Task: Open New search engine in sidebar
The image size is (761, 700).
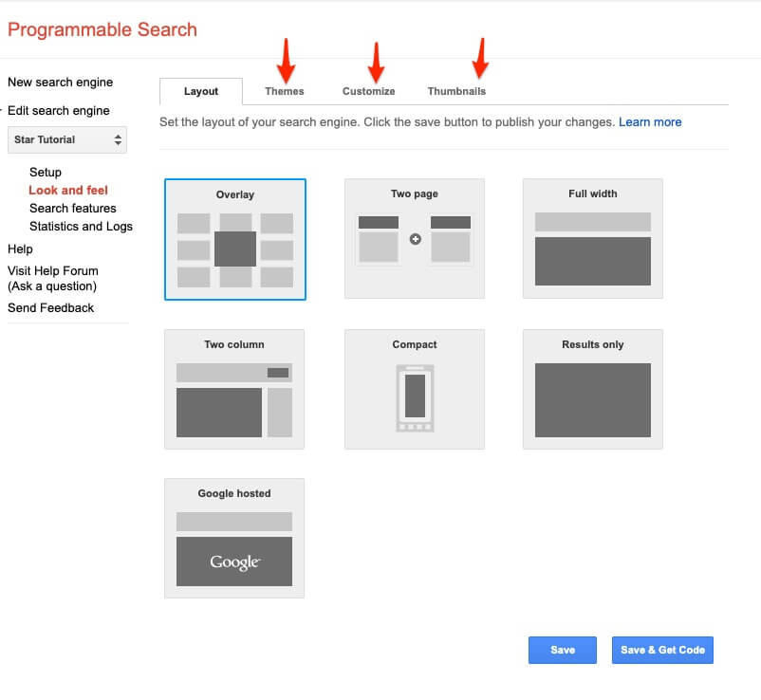Action: [60, 82]
